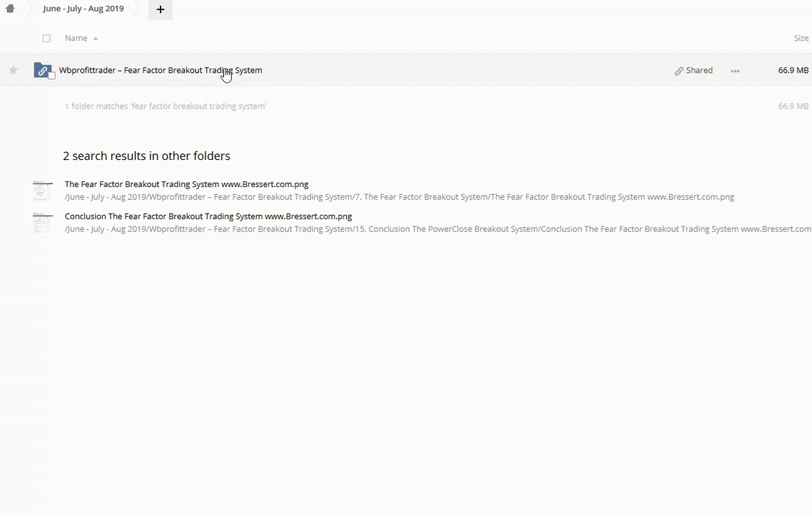
Task: Favorite the Wbprofittrader folder with star
Action: point(13,70)
